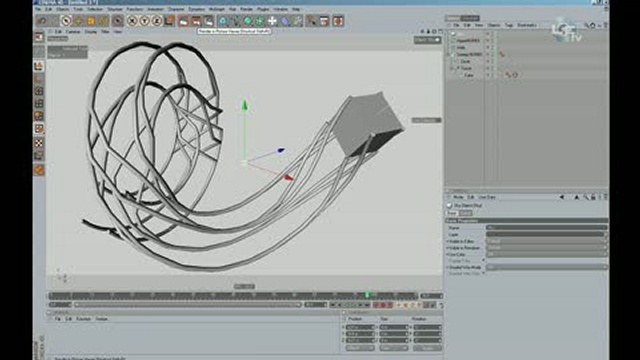Screen dimensions: 640x360
Task: Click the green array modeling object icon
Action: 260,21
